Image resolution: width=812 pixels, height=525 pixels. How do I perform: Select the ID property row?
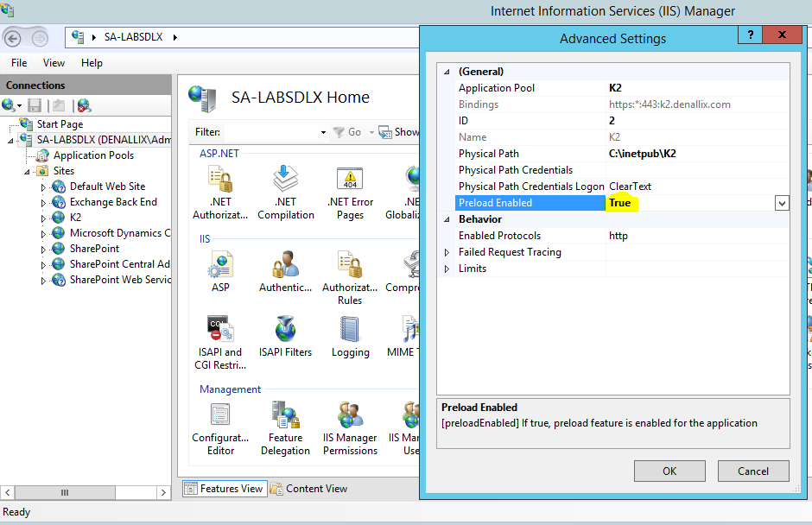623,121
